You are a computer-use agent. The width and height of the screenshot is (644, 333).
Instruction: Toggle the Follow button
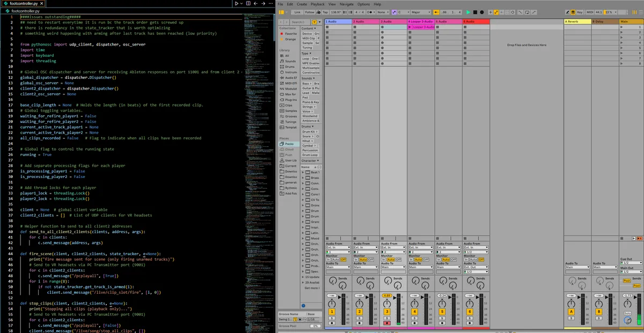tap(310, 12)
